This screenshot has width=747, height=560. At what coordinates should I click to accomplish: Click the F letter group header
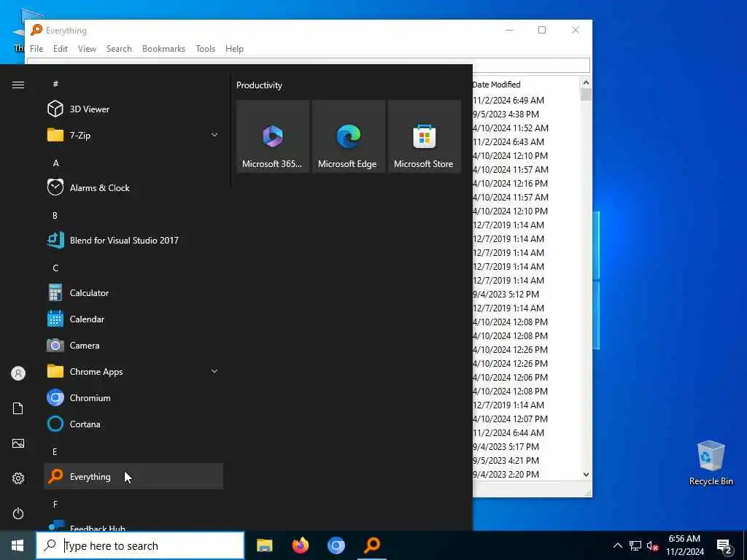tap(55, 504)
